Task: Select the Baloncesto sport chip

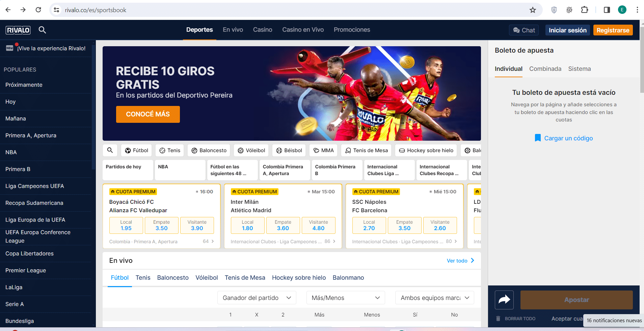Action: point(209,150)
